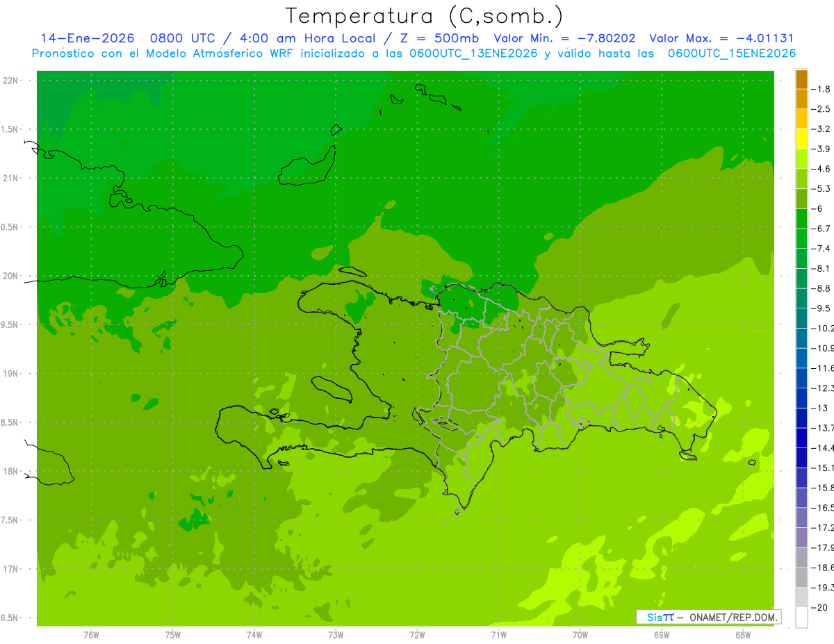Screen dimensions: 834x644
Task: Pick the yellow swatch between -3.2 and -3.9
Action: point(801,140)
